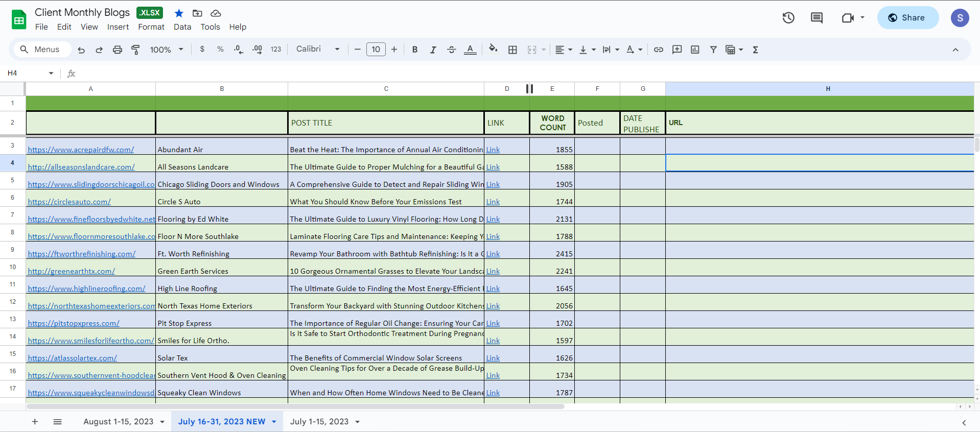Collapse the menus with up chevron
This screenshot has height=432, width=980.
[x=955, y=50]
